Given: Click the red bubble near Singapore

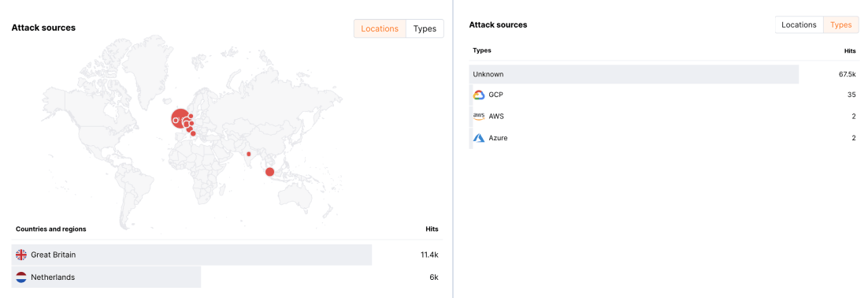Looking at the screenshot, I should (269, 172).
